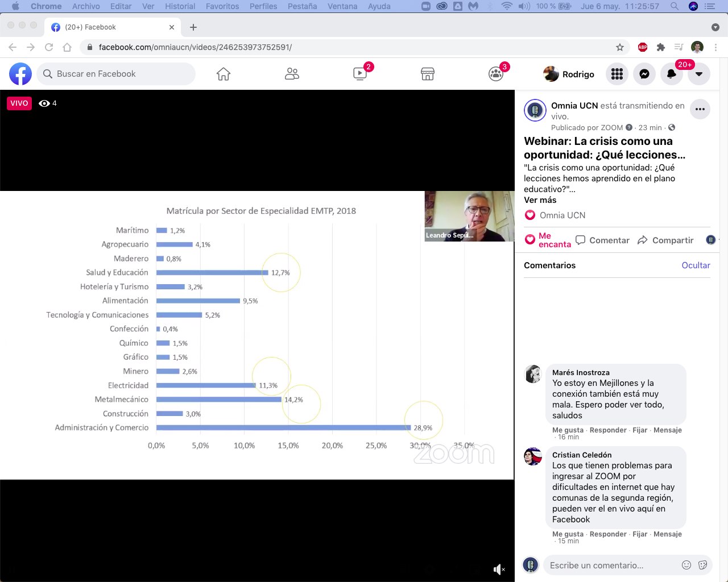728x582 pixels.
Task: Open the Favoritos menu
Action: tap(222, 6)
